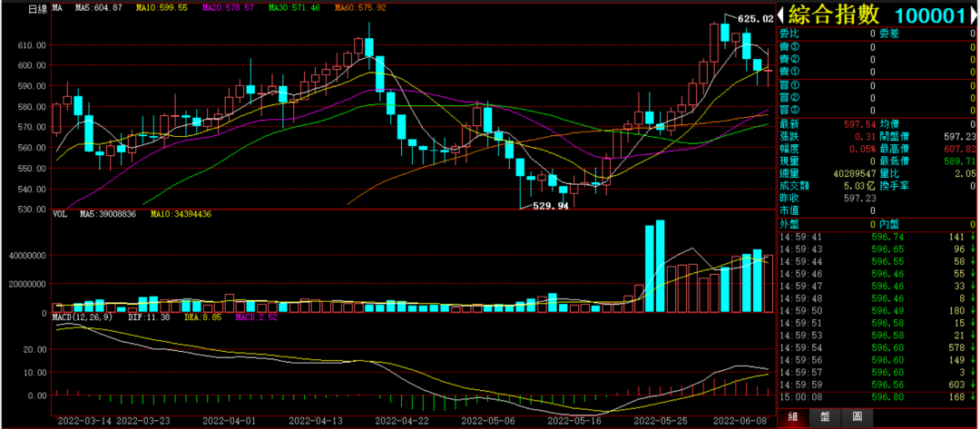Click the MACD:2.52 value
Viewport: 980px width, 429px height.
256,317
